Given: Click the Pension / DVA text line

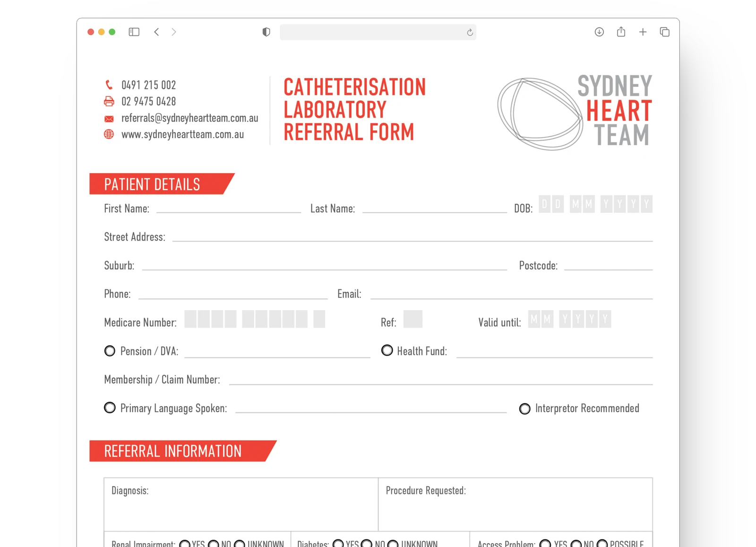Looking at the screenshot, I should coord(277,352).
